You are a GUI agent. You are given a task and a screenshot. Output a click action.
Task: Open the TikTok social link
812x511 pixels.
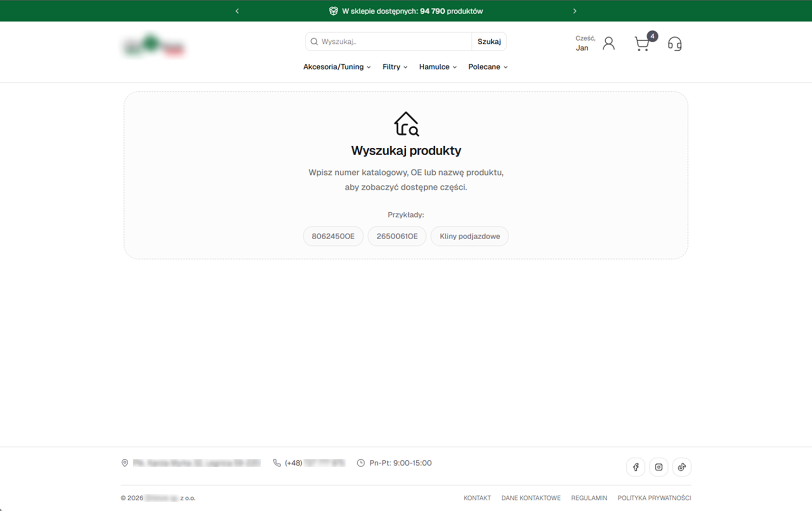tap(682, 467)
